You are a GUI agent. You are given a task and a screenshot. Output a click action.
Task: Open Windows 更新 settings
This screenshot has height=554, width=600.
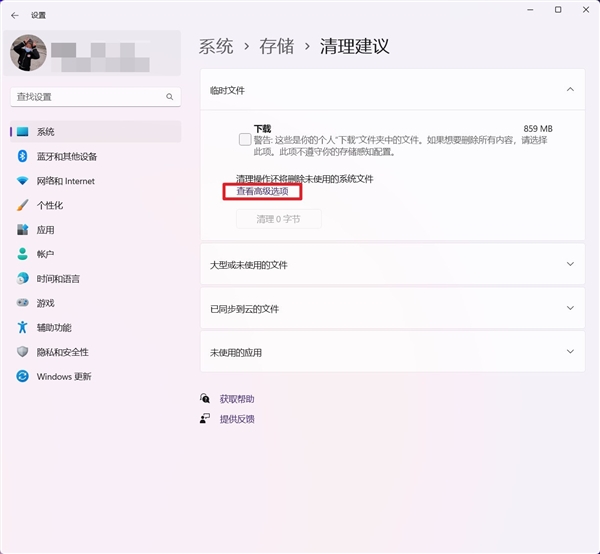63,377
